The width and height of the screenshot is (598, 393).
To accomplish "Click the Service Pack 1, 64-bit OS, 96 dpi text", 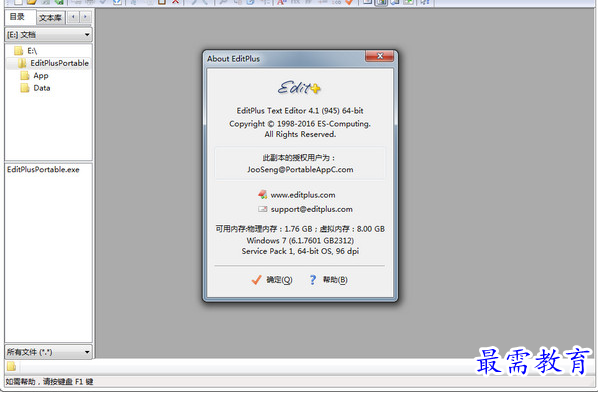I will click(300, 251).
